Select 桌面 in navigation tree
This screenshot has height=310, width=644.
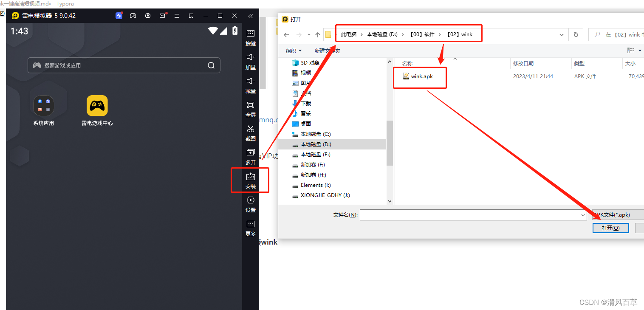[x=302, y=124]
